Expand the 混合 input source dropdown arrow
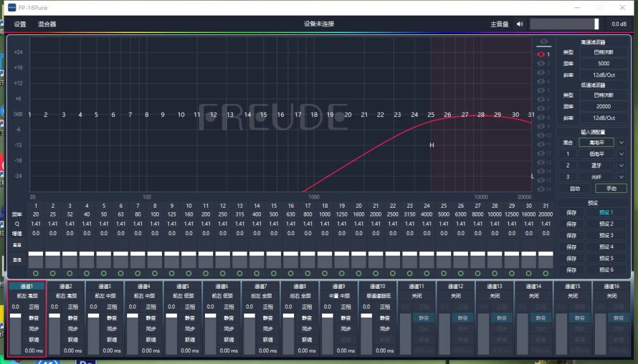Viewport: 638px width, 364px height. (621, 142)
